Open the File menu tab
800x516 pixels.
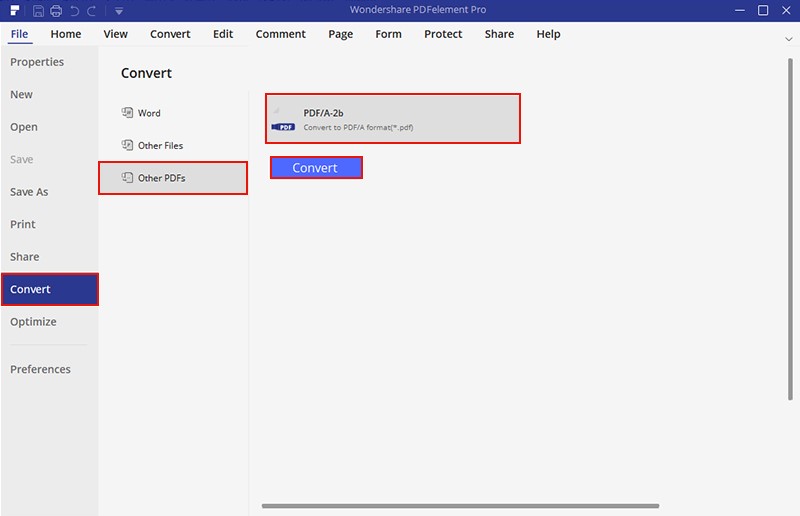[19, 34]
